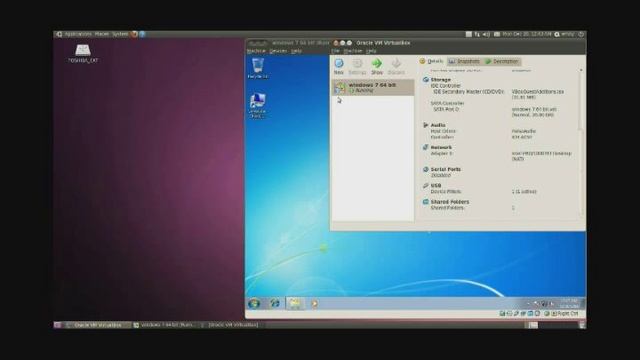The height and width of the screenshot is (360, 640).
Task: Click the Audio speaker icon
Action: [426, 125]
